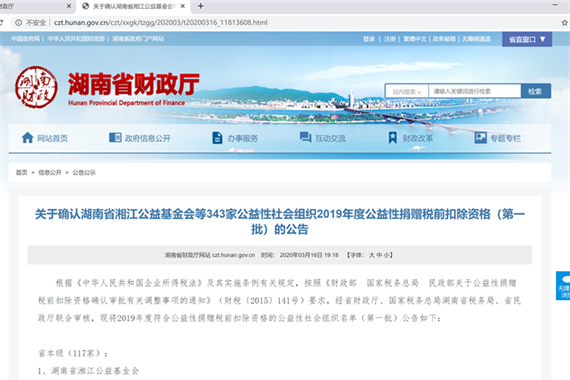
Task: Click the bookmark star in address bar
Action: coord(564,23)
